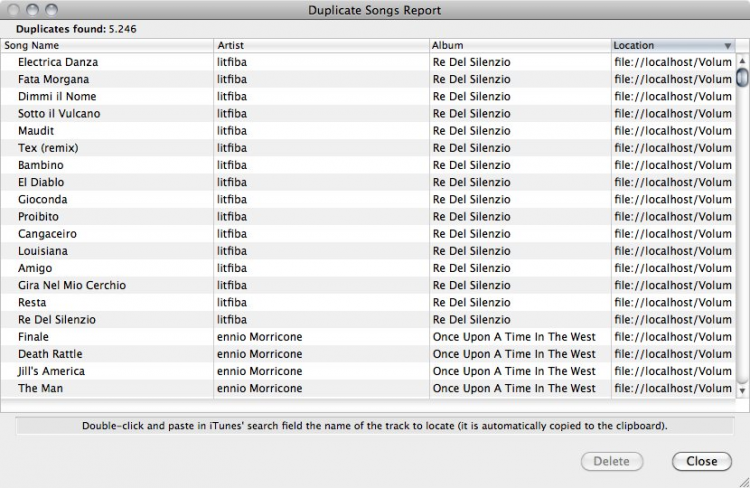Minimize the Duplicate Songs Report window
750x488 pixels.
tap(31, 10)
